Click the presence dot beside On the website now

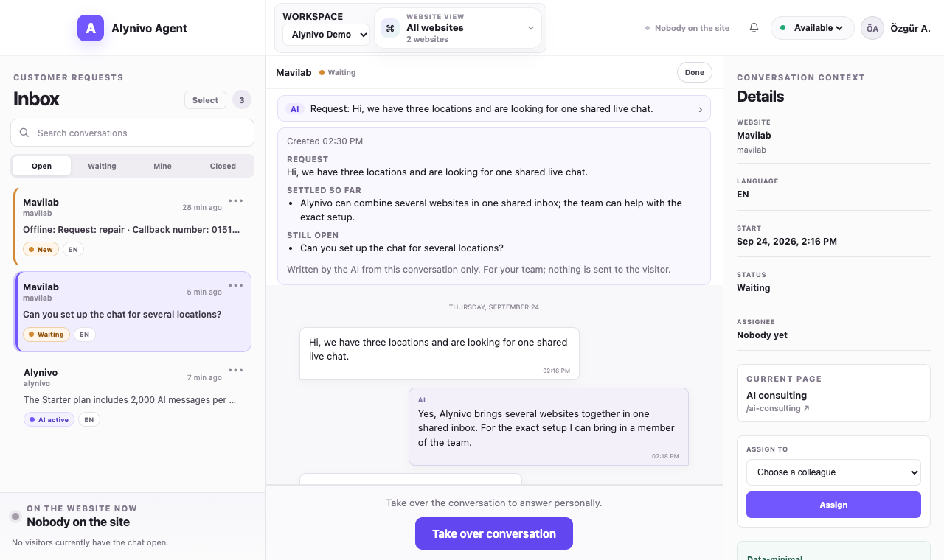(x=15, y=517)
